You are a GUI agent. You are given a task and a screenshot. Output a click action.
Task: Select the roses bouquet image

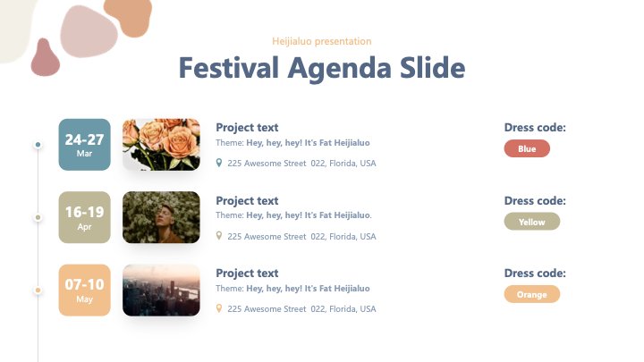click(x=161, y=145)
